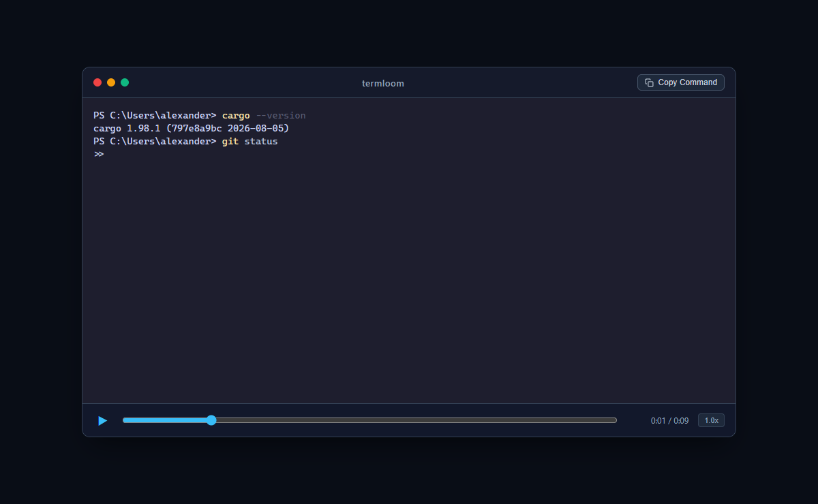Click the 0:01 / 0:09 time display

pyautogui.click(x=669, y=421)
